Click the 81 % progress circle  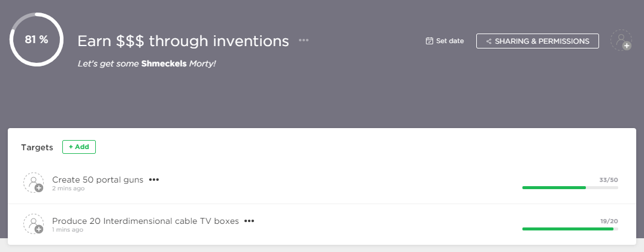tap(37, 40)
